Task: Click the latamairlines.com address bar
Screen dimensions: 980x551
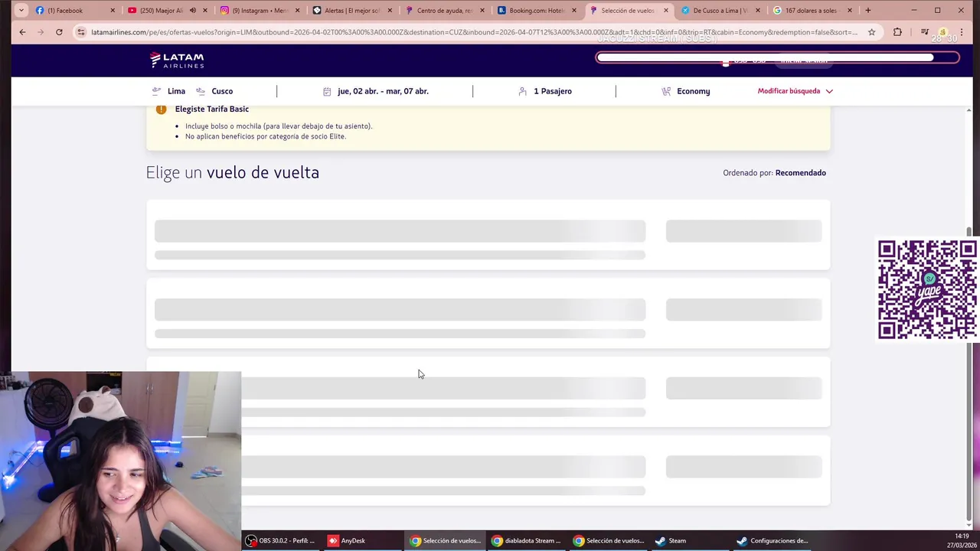Action: 474,32
